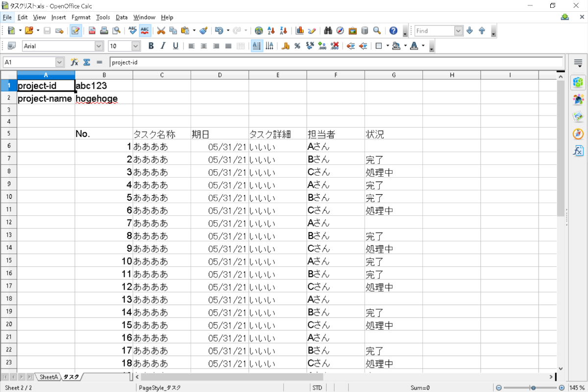The image size is (588, 392).
Task: Open the Function Wizard
Action: pos(74,62)
